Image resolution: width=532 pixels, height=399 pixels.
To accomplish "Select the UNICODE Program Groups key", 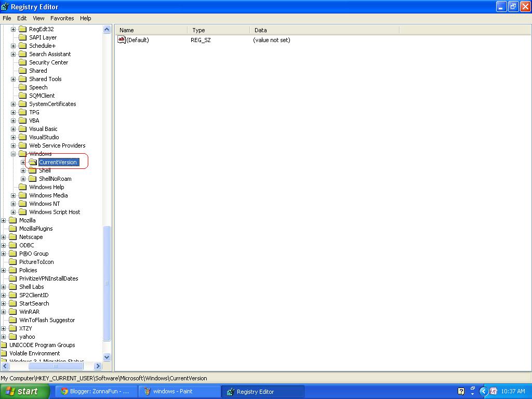I will pos(42,345).
